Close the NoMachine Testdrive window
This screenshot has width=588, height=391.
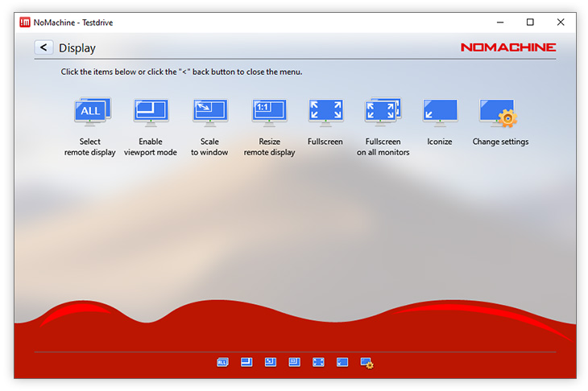click(561, 23)
